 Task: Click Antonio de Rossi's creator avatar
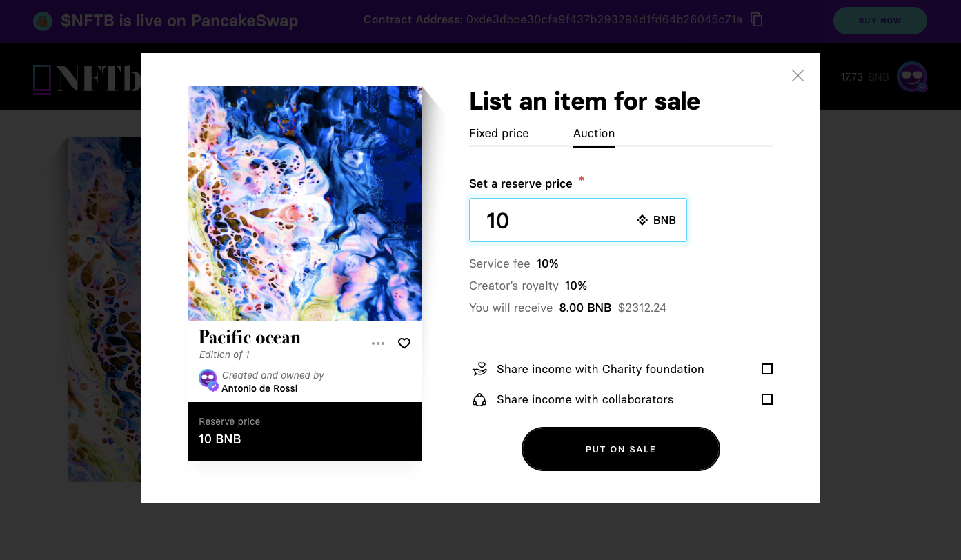[208, 379]
